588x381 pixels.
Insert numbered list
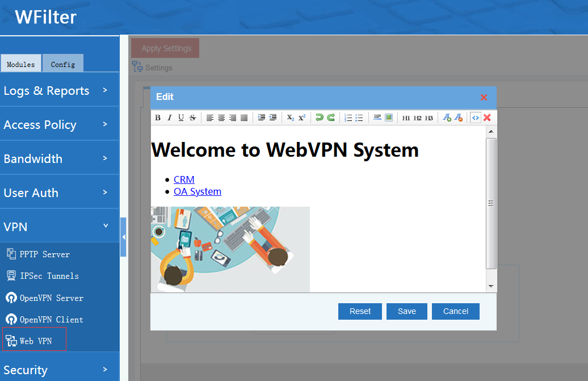tap(348, 118)
